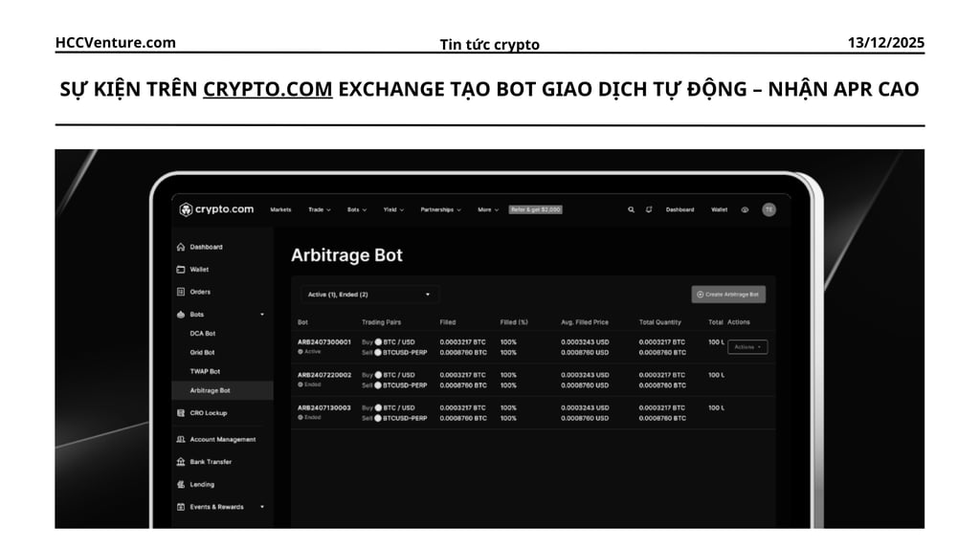Click the Wallet icon in sidebar
This screenshot has height=548, width=980.
tap(181, 270)
